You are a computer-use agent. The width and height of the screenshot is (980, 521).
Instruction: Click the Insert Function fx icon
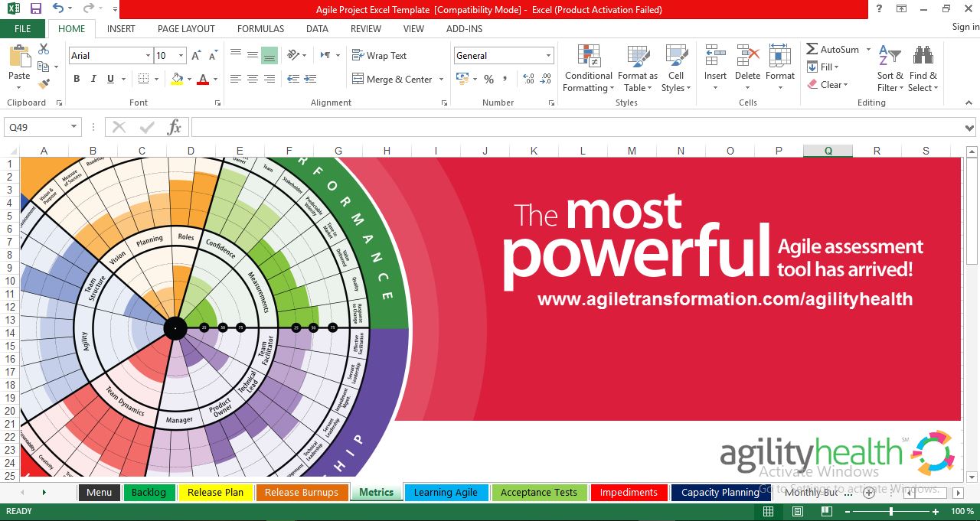pyautogui.click(x=175, y=127)
